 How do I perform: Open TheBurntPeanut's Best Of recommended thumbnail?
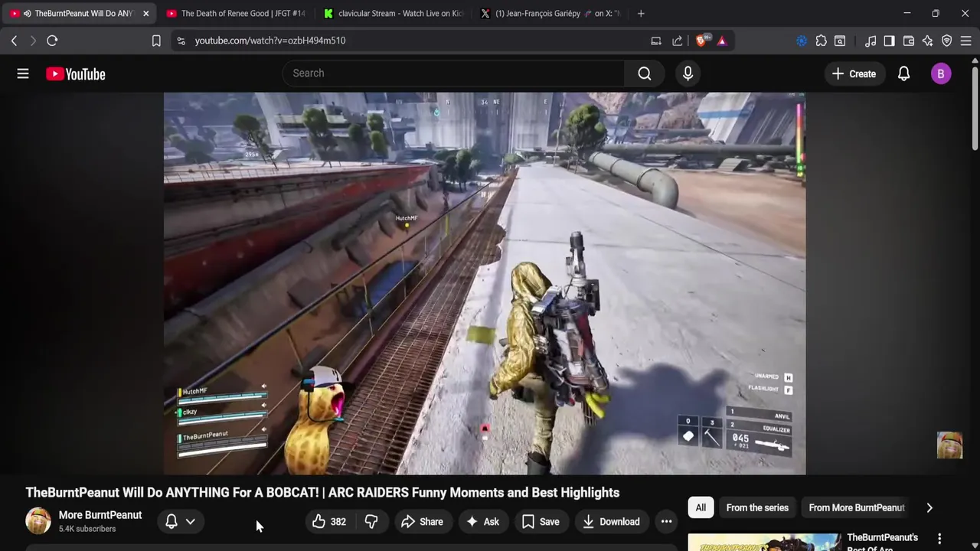pyautogui.click(x=764, y=541)
